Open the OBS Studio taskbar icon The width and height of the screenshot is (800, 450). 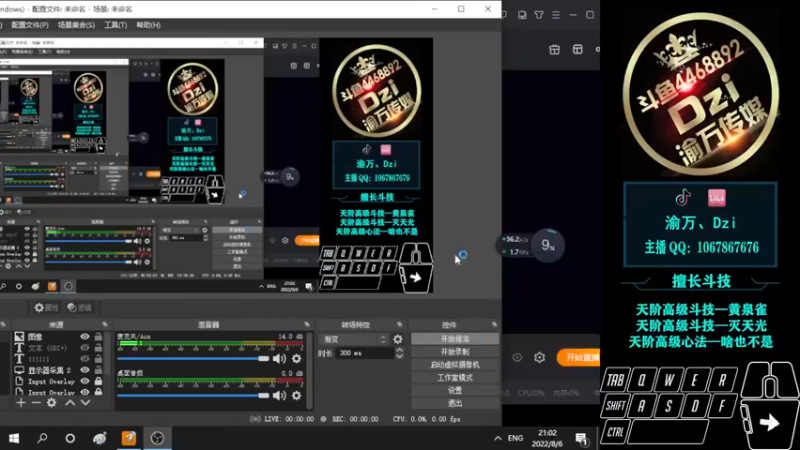(x=157, y=438)
